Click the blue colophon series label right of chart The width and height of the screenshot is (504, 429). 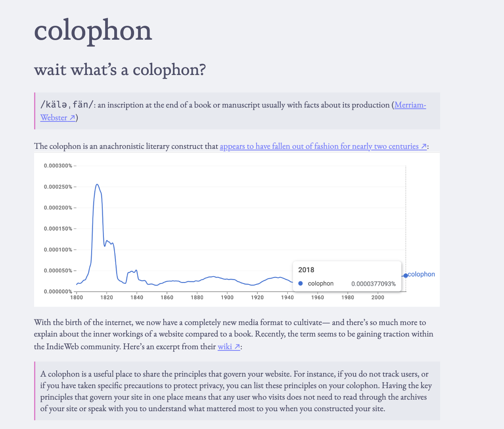click(421, 274)
